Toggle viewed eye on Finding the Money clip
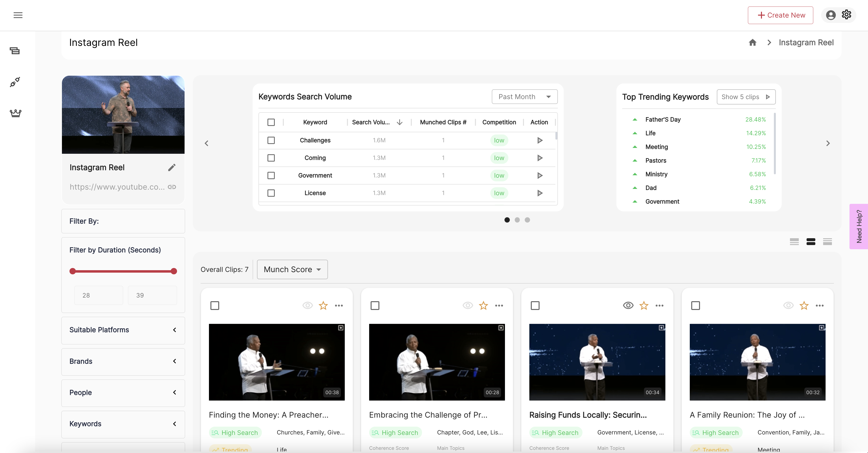The width and height of the screenshot is (868, 453). [x=307, y=306]
